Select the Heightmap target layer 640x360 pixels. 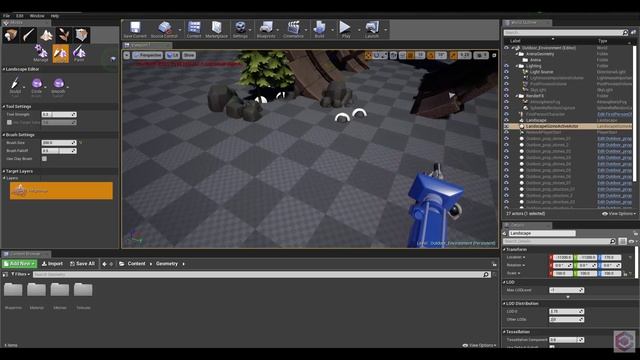(61, 191)
